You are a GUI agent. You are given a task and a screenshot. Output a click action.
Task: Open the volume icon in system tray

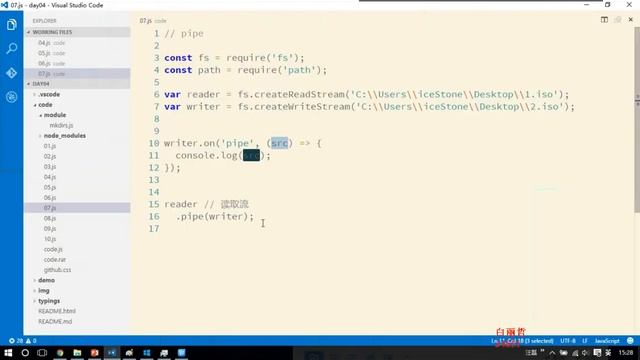point(585,353)
